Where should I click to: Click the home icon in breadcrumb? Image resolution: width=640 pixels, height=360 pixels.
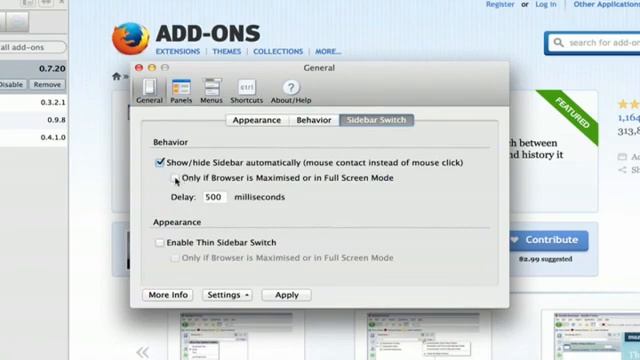(x=116, y=76)
